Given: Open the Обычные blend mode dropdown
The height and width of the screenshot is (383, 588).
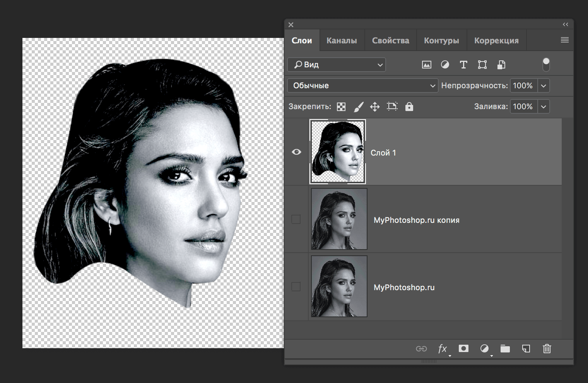Looking at the screenshot, I should pyautogui.click(x=362, y=85).
